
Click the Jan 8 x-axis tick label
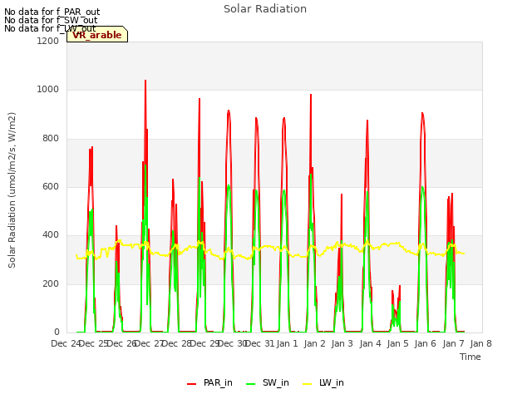click(480, 343)
